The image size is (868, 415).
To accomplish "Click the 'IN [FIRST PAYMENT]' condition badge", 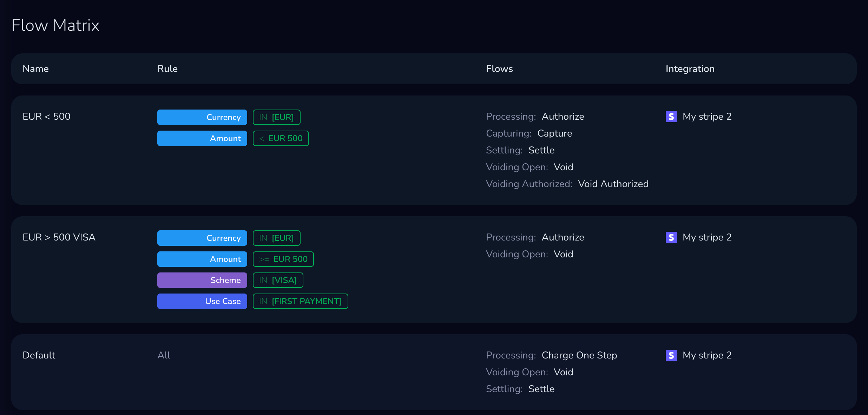I will pyautogui.click(x=300, y=301).
